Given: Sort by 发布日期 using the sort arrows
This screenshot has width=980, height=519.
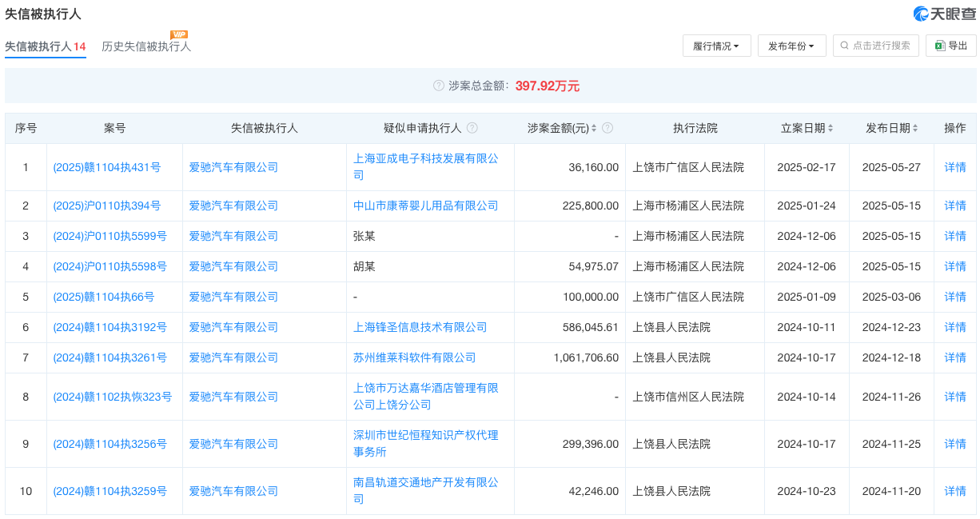Looking at the screenshot, I should pyautogui.click(x=915, y=128).
